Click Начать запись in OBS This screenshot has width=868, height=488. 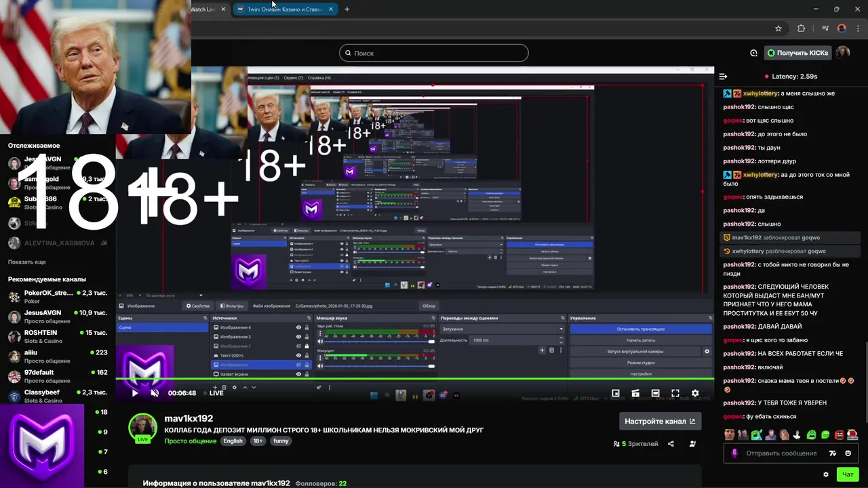point(641,340)
